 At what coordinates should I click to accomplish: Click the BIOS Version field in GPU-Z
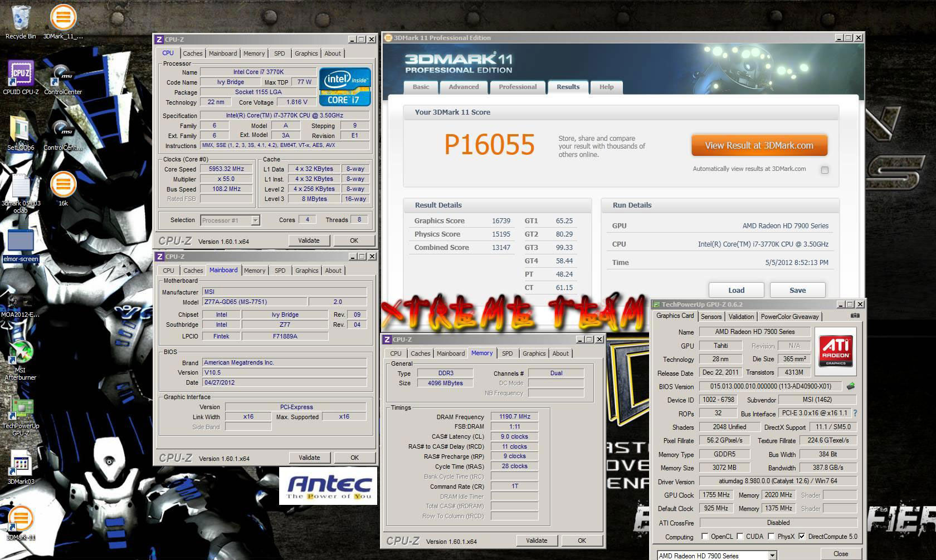[771, 386]
